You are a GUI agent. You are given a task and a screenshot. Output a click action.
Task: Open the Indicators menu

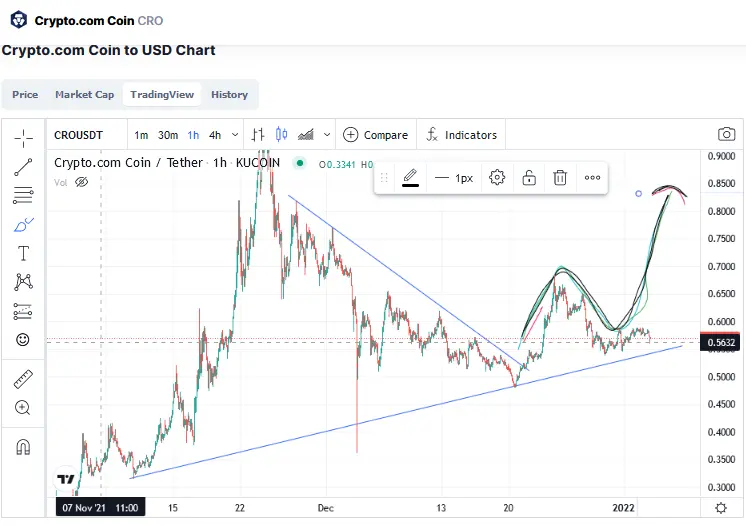[x=461, y=135]
